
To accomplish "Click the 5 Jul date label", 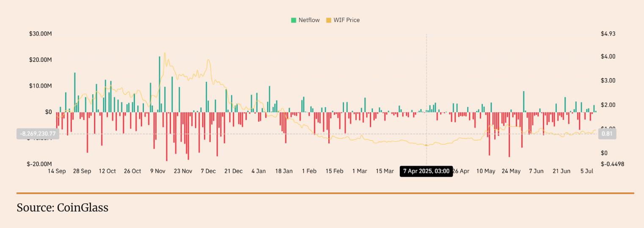I will tap(586, 171).
